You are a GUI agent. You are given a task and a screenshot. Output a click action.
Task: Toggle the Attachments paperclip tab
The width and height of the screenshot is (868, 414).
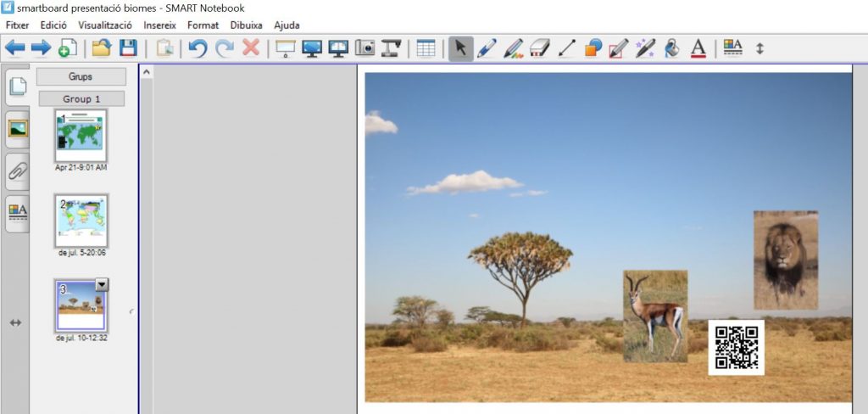tap(17, 170)
